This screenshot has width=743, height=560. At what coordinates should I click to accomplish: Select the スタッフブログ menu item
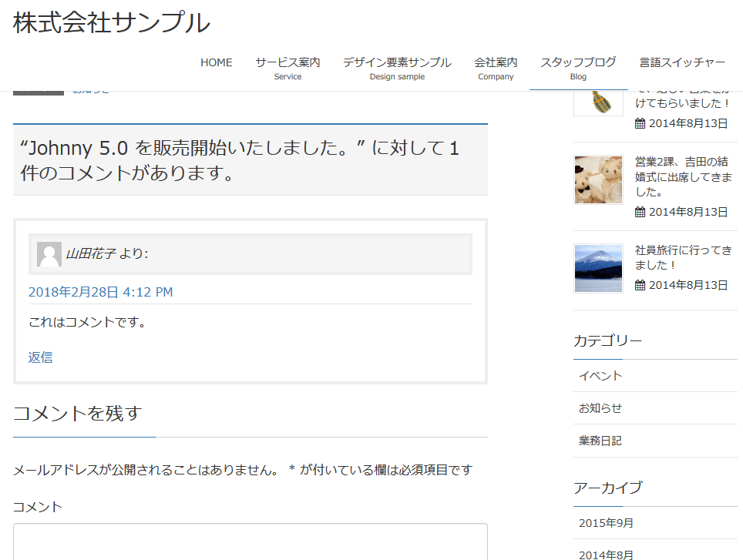pyautogui.click(x=578, y=68)
